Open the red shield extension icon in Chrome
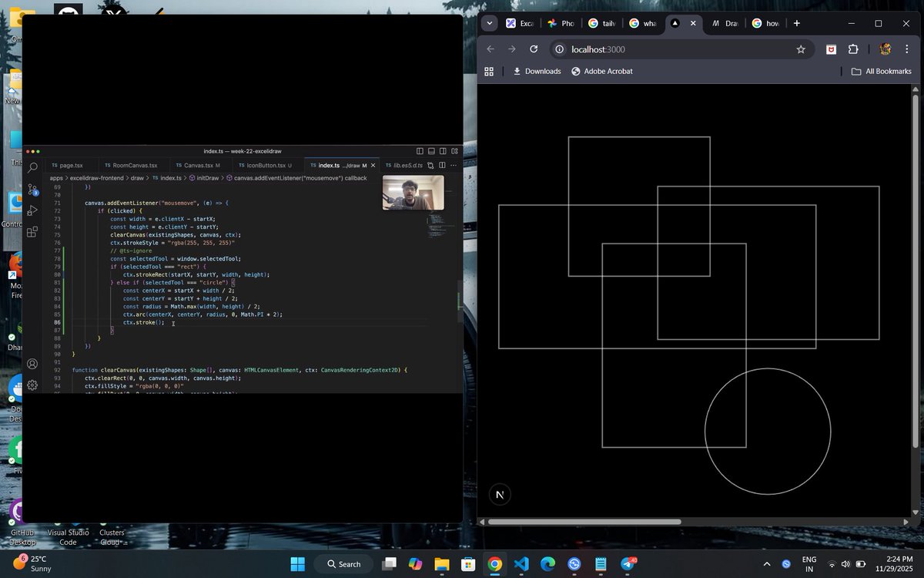Image resolution: width=924 pixels, height=578 pixels. click(x=832, y=49)
